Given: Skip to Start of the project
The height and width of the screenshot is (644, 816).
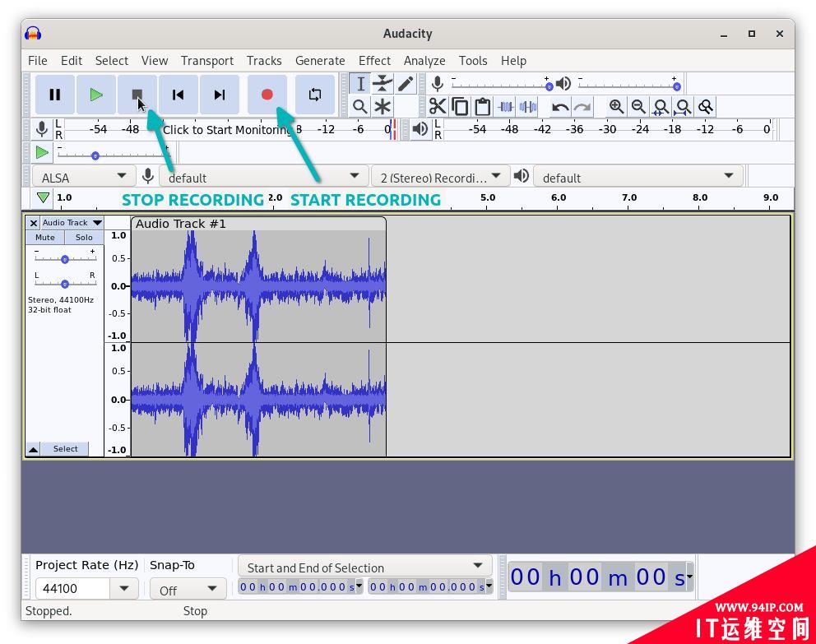Looking at the screenshot, I should tap(178, 95).
